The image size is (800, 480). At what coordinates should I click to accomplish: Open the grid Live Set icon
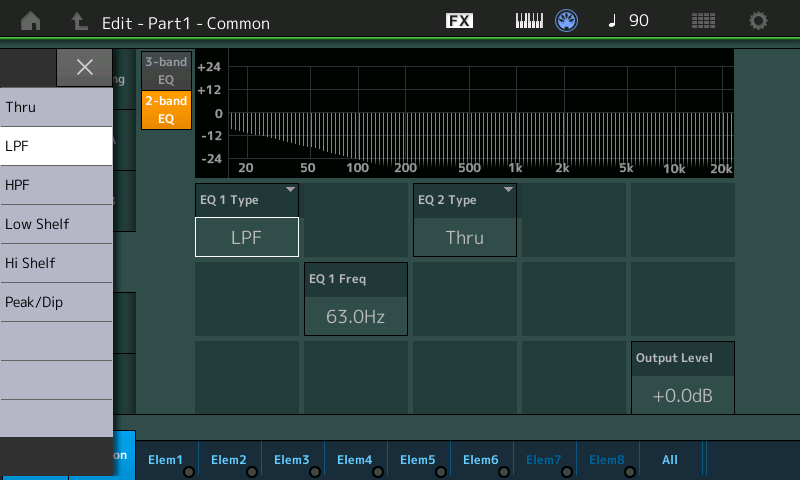(703, 21)
